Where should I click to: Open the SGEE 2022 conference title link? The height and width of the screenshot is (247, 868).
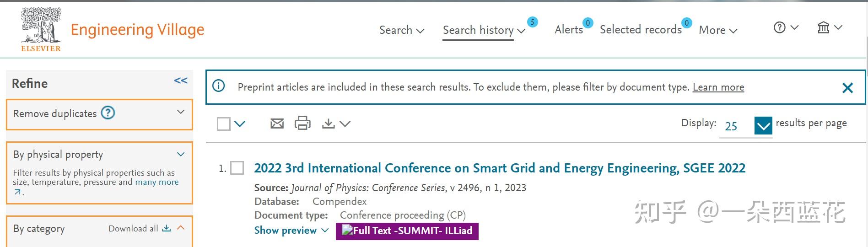click(500, 168)
